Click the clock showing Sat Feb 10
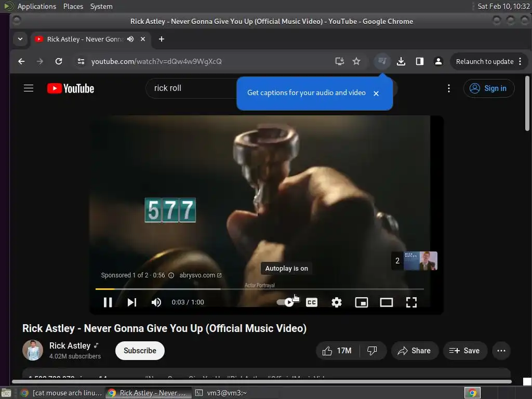 [503, 6]
